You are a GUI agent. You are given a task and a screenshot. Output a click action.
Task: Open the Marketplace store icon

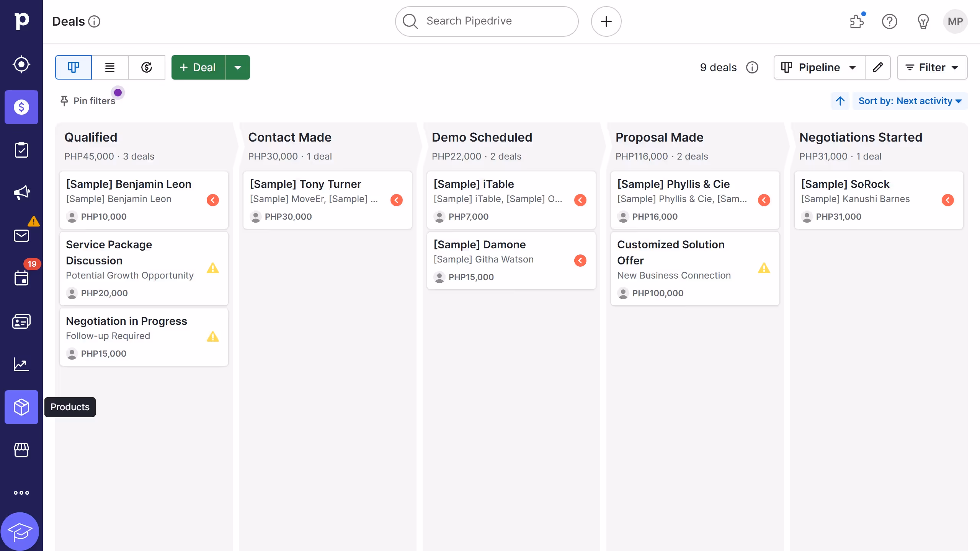[21, 450]
